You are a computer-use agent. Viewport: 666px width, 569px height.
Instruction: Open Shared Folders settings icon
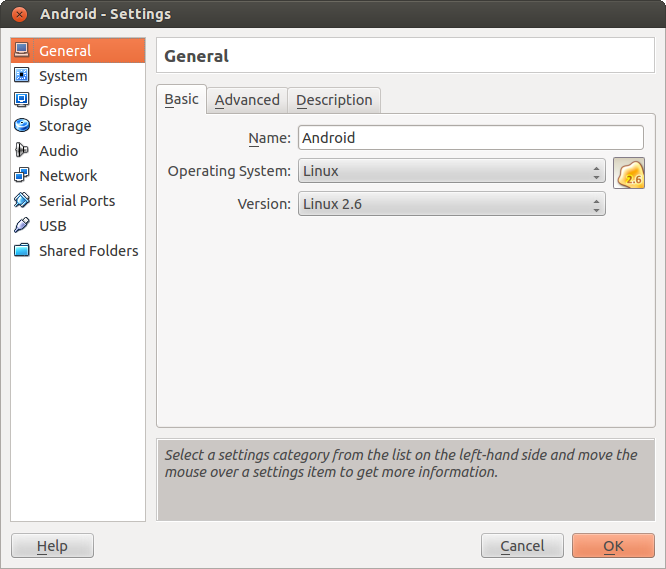[x=21, y=251]
